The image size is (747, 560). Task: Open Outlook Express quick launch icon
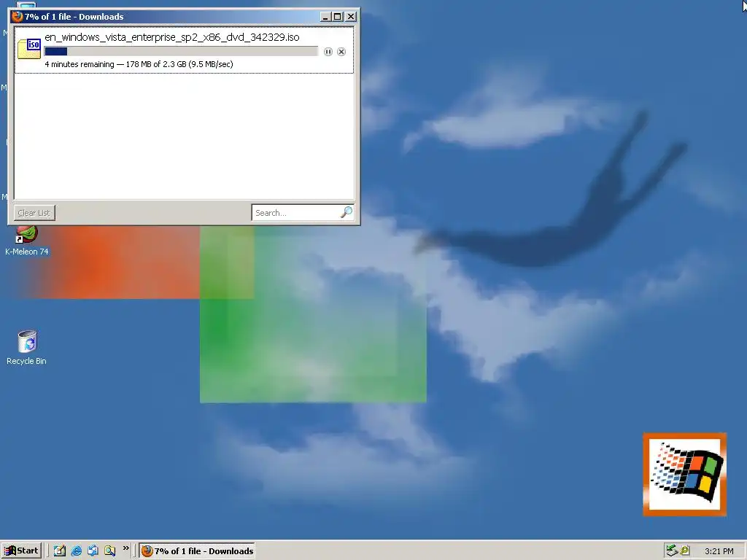[x=93, y=551]
